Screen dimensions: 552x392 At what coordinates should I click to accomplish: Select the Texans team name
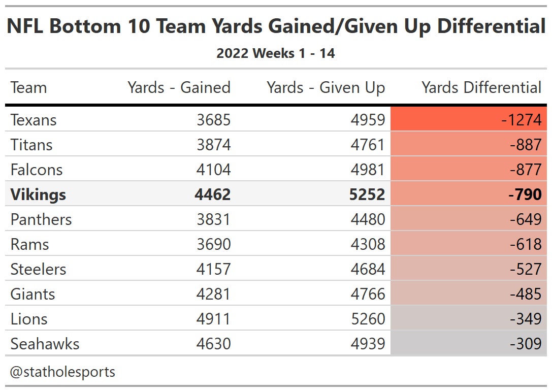[33, 120]
